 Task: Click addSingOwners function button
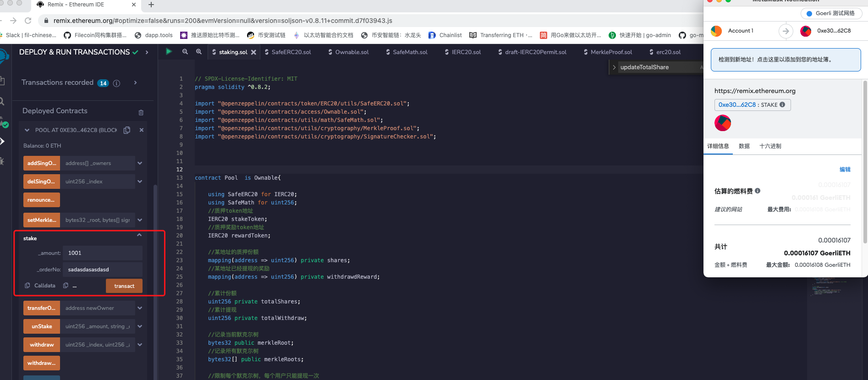[x=42, y=163]
